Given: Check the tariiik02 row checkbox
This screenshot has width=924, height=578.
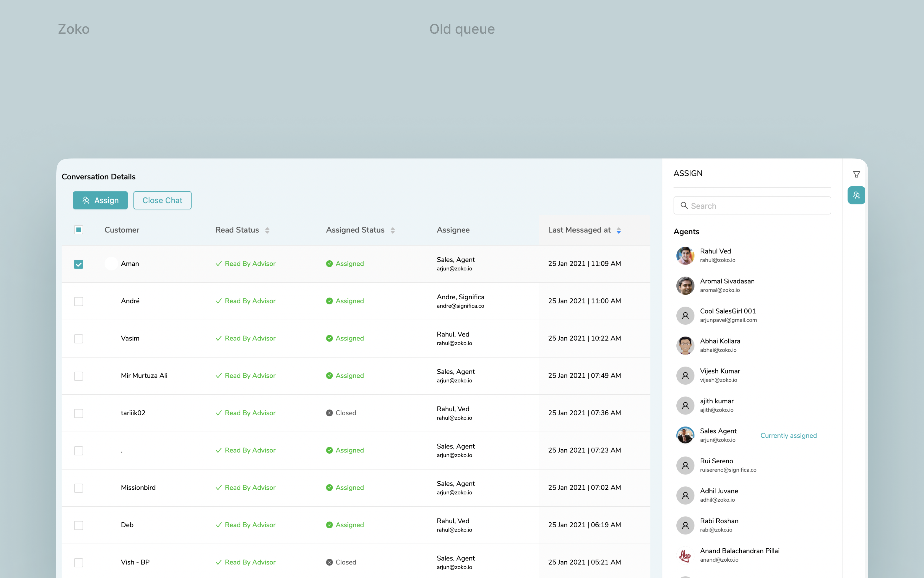Looking at the screenshot, I should [x=78, y=413].
